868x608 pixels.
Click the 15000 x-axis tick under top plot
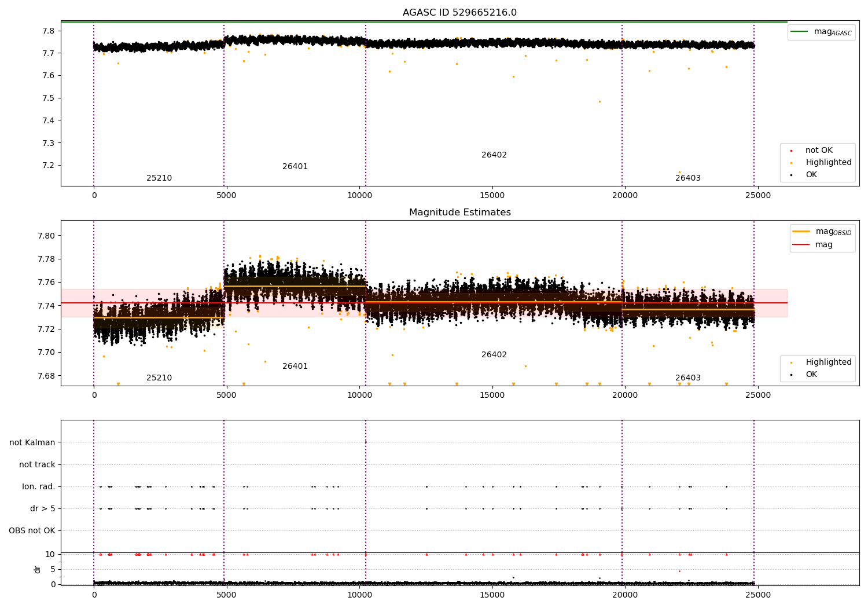[492, 196]
